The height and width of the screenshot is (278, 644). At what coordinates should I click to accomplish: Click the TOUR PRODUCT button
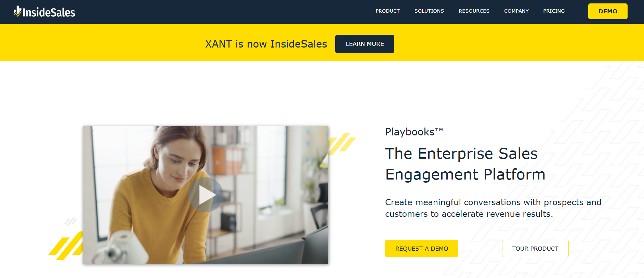point(535,248)
